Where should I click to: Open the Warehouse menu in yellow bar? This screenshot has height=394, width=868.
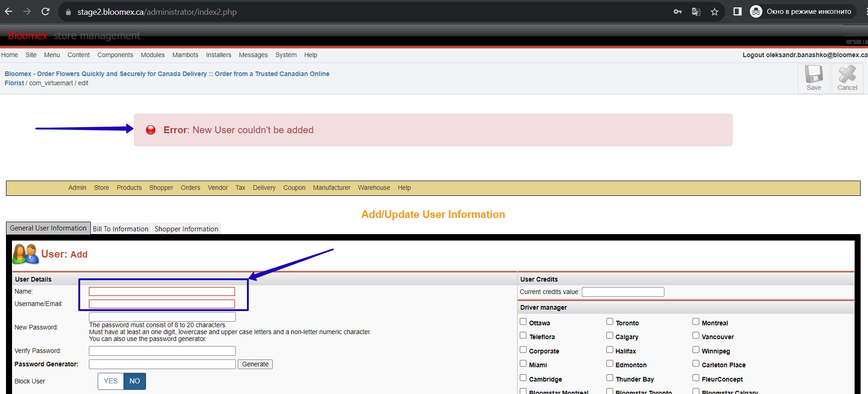(374, 188)
